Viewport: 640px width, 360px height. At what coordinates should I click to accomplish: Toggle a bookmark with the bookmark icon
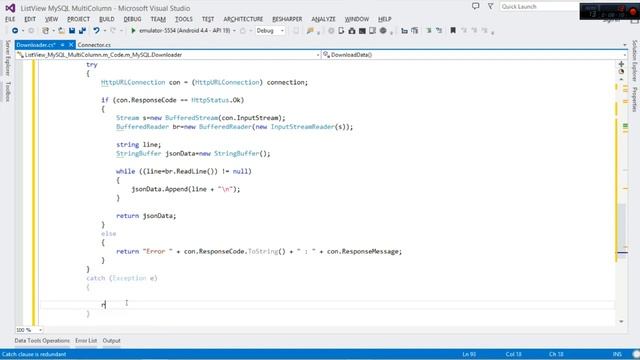coord(453,31)
